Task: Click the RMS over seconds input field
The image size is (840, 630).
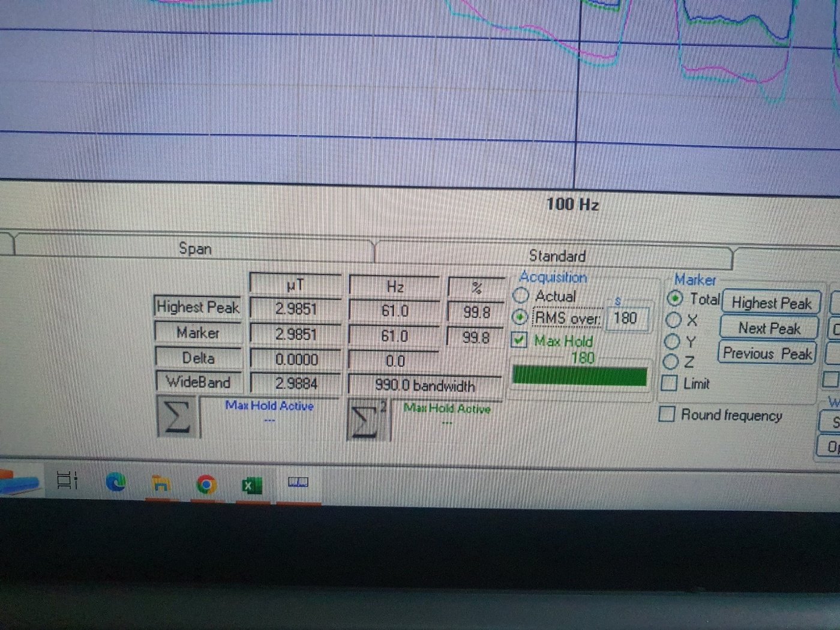Action: pos(627,318)
